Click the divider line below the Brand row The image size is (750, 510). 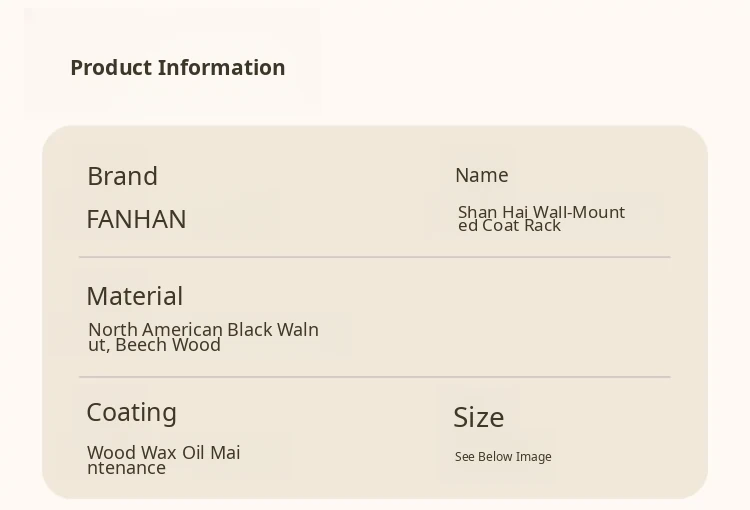374,257
